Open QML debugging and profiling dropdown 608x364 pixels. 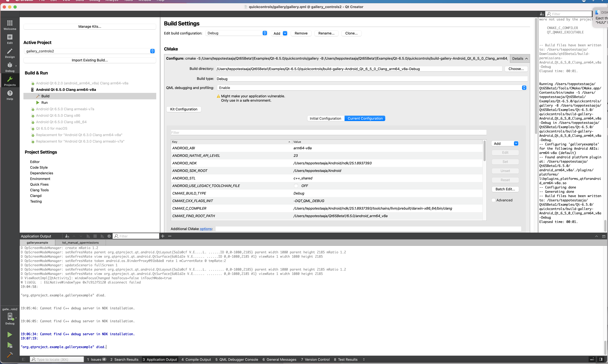[x=372, y=87]
